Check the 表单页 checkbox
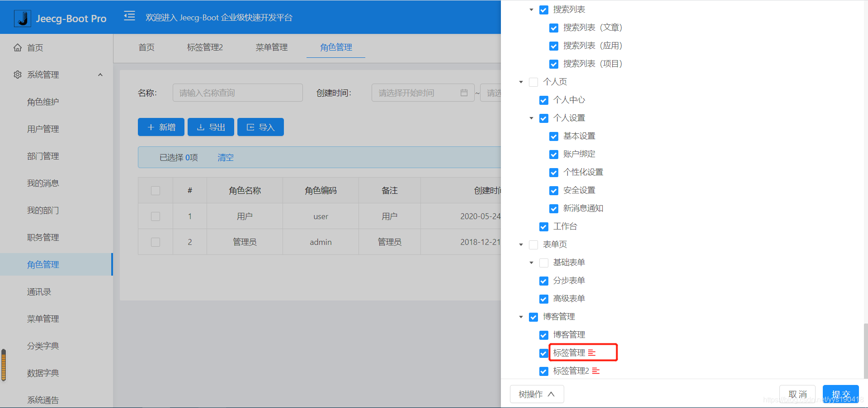The image size is (868, 408). tap(533, 245)
